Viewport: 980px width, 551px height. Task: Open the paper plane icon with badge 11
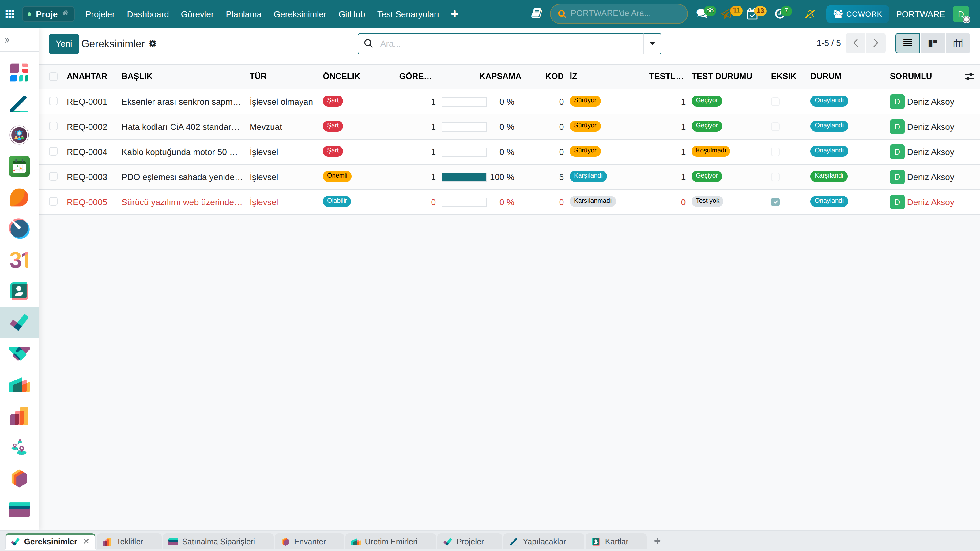727,14
